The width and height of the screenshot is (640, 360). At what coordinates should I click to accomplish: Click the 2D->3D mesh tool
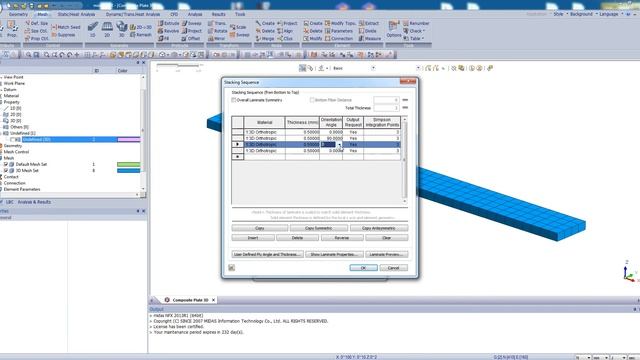141,27
